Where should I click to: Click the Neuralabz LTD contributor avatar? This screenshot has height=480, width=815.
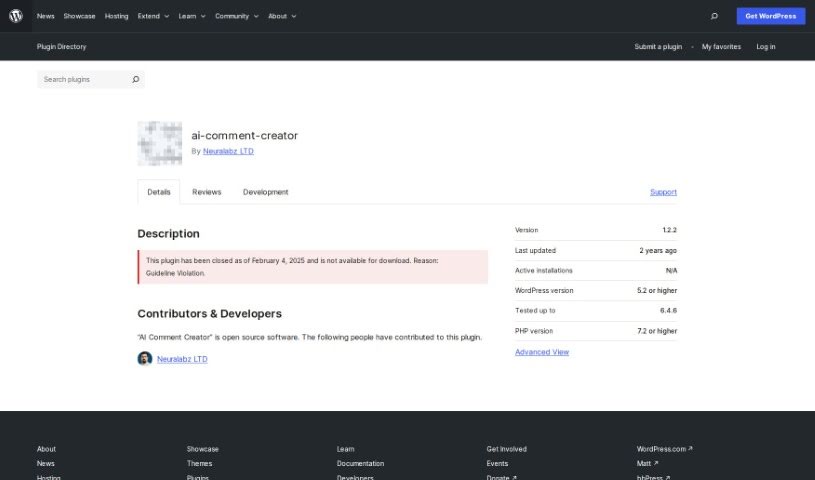click(144, 359)
